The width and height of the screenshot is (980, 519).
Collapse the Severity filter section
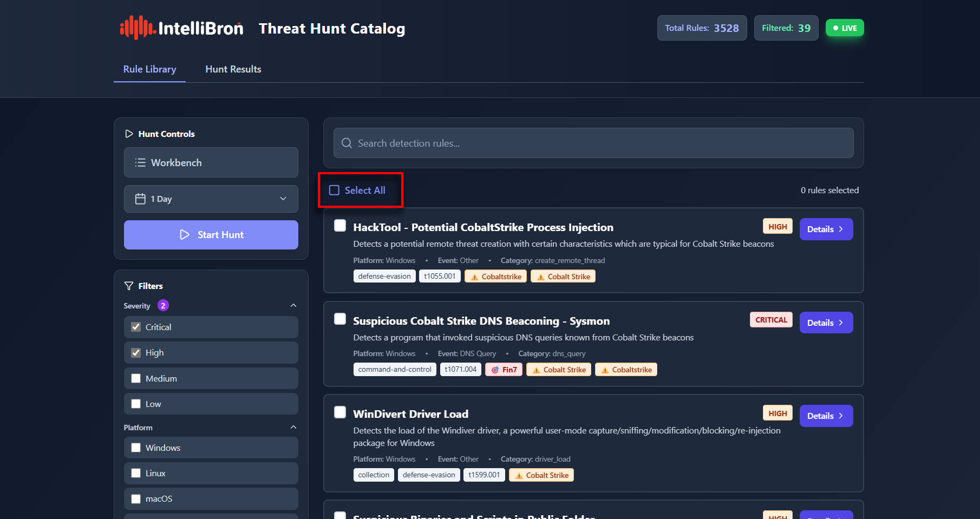(x=293, y=306)
